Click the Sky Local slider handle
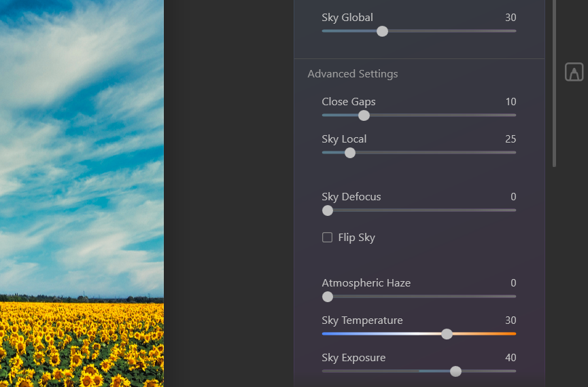The height and width of the screenshot is (387, 588). point(350,153)
